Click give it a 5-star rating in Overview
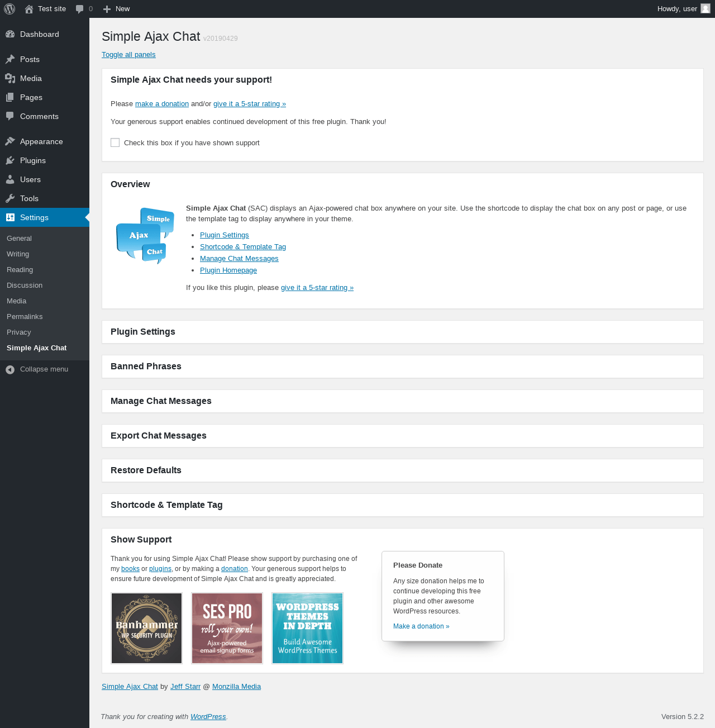Screen dimensions: 715x728 point(317,288)
